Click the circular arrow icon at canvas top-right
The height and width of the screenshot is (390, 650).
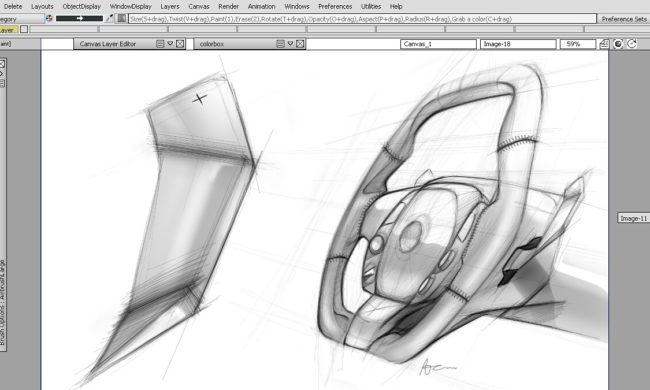click(632, 44)
